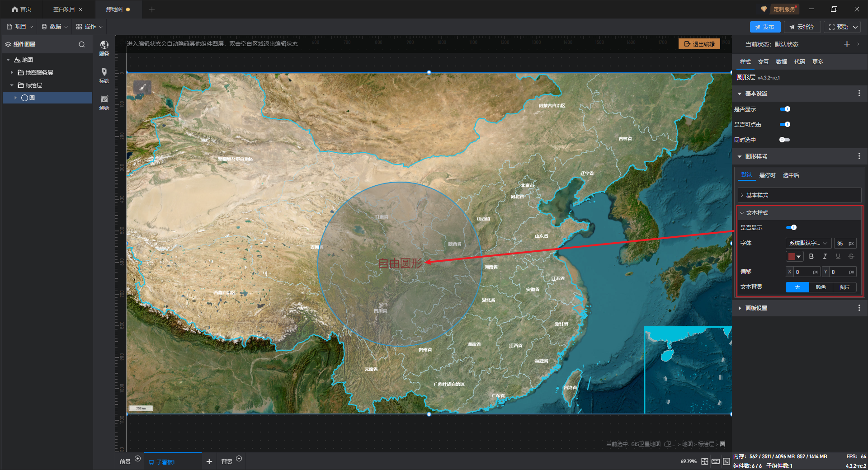Toggle 是否显示 switch under 文本样式

(x=791, y=227)
